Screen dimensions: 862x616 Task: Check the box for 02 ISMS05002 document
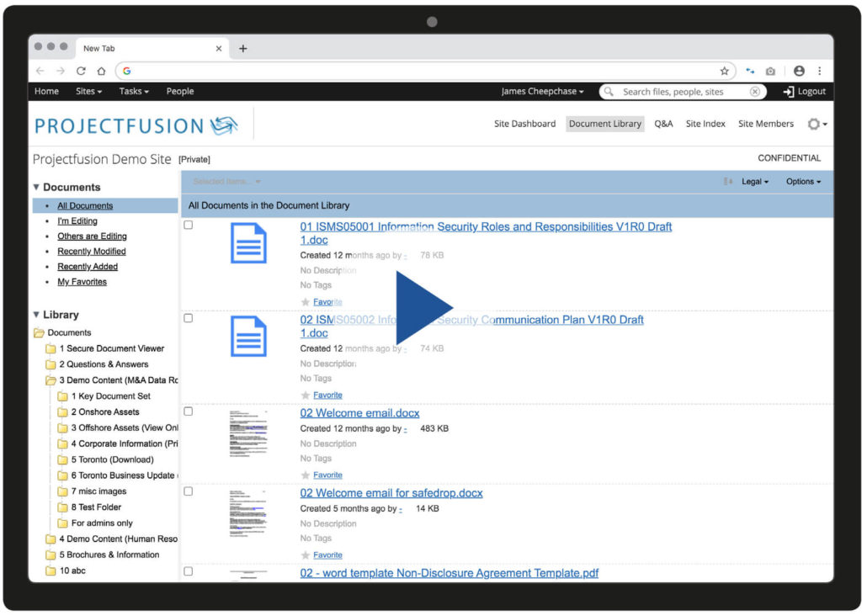pos(189,318)
